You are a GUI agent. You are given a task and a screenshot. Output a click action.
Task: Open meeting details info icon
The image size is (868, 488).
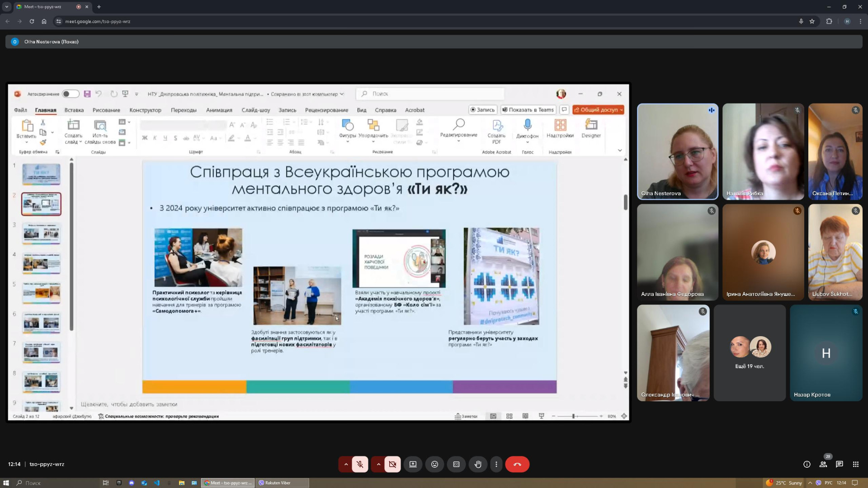click(807, 464)
